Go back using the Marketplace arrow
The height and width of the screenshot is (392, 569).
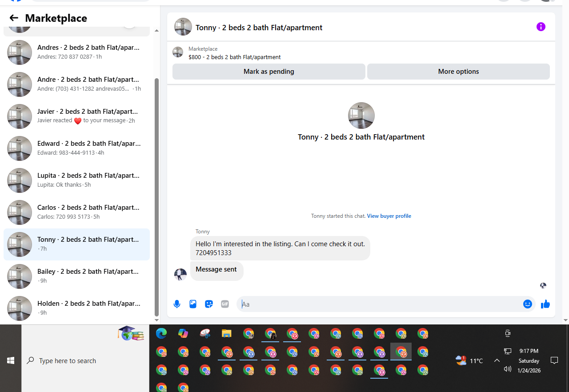click(14, 18)
